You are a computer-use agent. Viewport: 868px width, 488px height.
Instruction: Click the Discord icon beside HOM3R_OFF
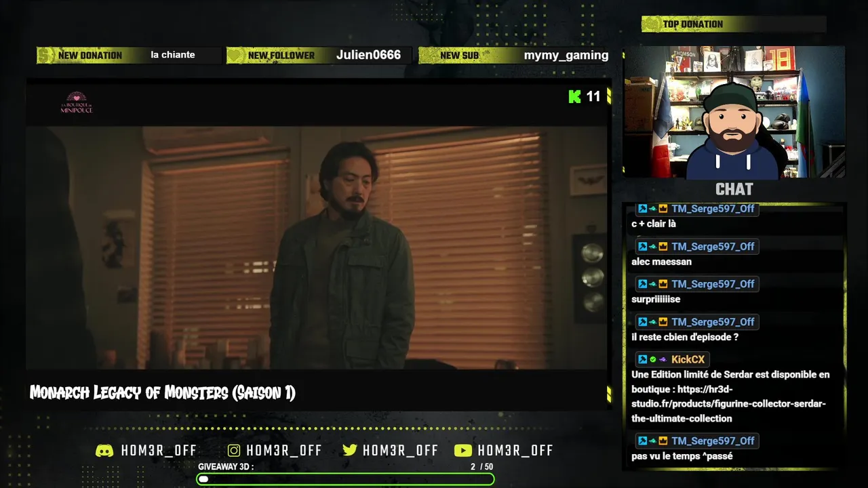click(104, 451)
